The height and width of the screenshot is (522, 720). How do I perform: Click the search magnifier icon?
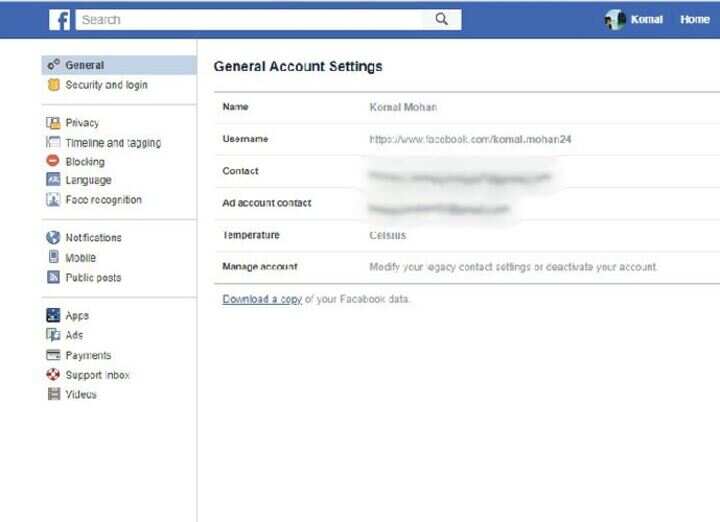pyautogui.click(x=441, y=19)
